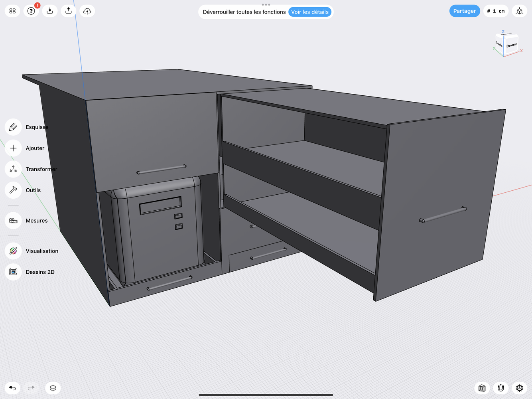532x399 pixels.
Task: Select the Esquisse pencil tool
Action: tap(13, 127)
